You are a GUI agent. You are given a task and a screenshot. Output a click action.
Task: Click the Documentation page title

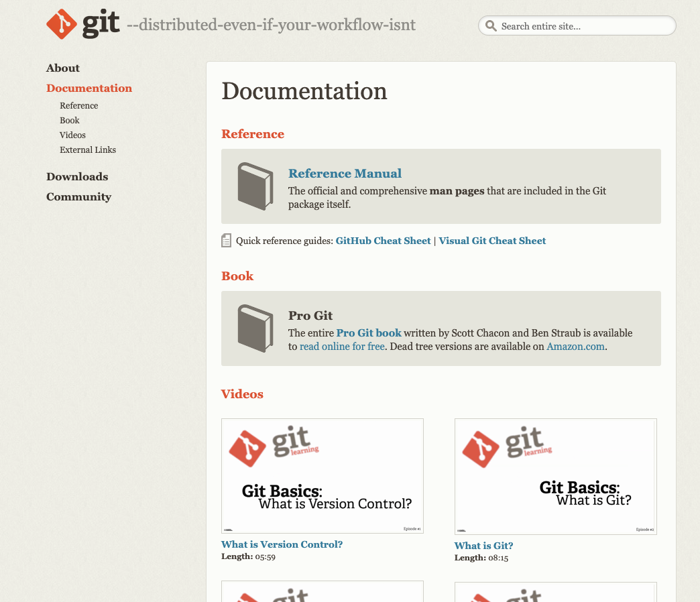(304, 91)
